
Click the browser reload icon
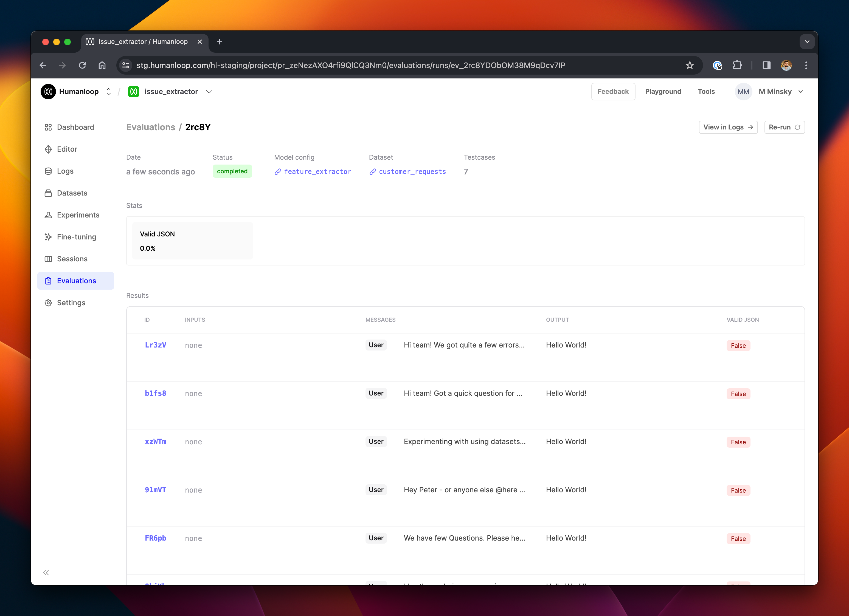click(x=82, y=66)
